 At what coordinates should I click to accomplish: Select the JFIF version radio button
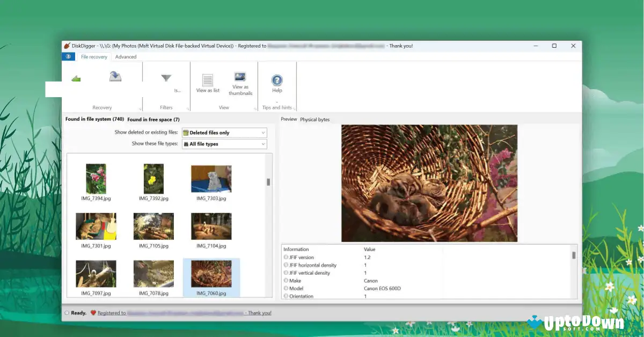coord(286,257)
